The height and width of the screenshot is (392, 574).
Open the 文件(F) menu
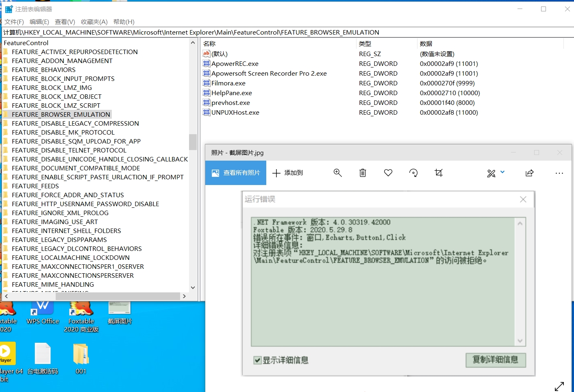click(x=14, y=22)
